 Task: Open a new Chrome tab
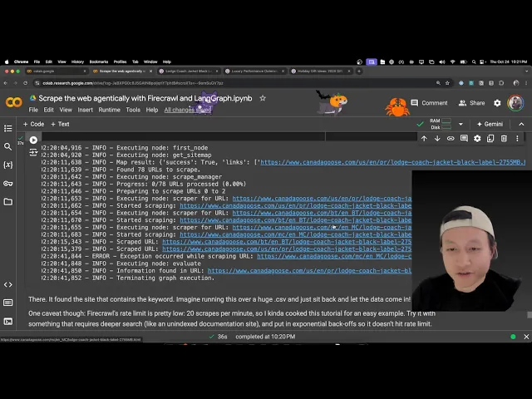click(x=359, y=71)
